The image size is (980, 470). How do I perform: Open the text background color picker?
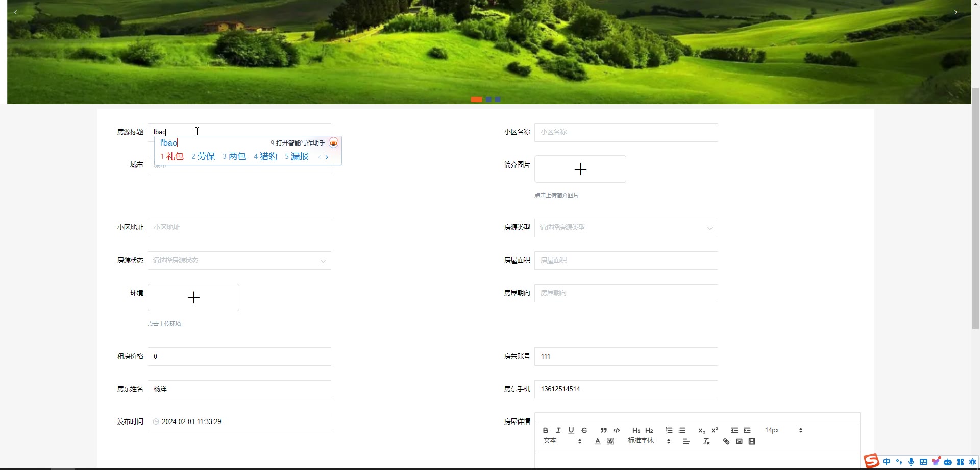coord(610,441)
